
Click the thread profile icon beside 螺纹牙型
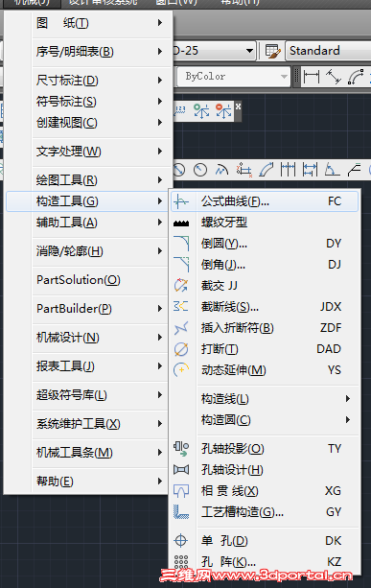(181, 223)
